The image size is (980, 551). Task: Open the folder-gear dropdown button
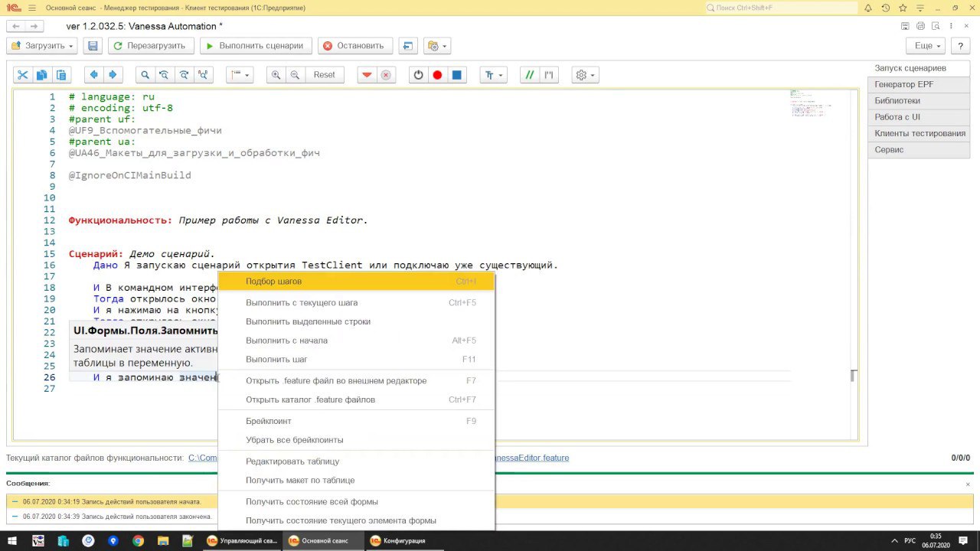tap(437, 46)
